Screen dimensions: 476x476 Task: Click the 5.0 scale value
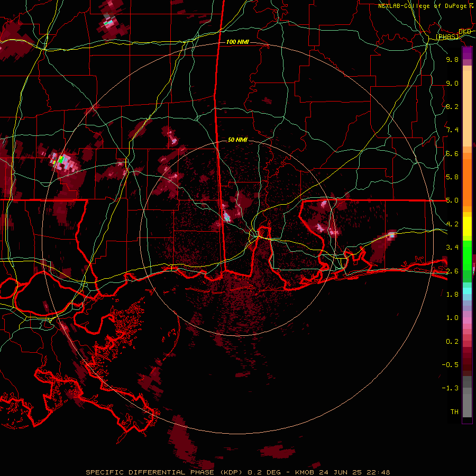(452, 200)
